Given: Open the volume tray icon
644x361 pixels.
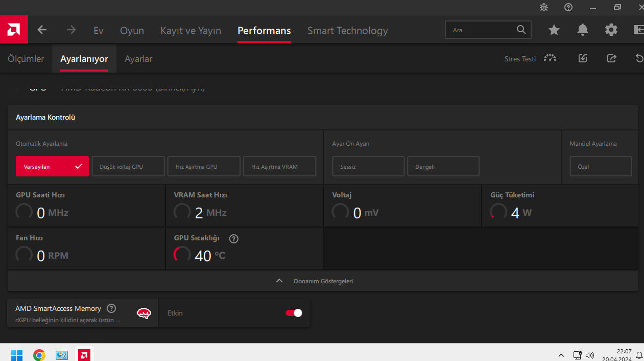Looking at the screenshot, I should coord(590,355).
